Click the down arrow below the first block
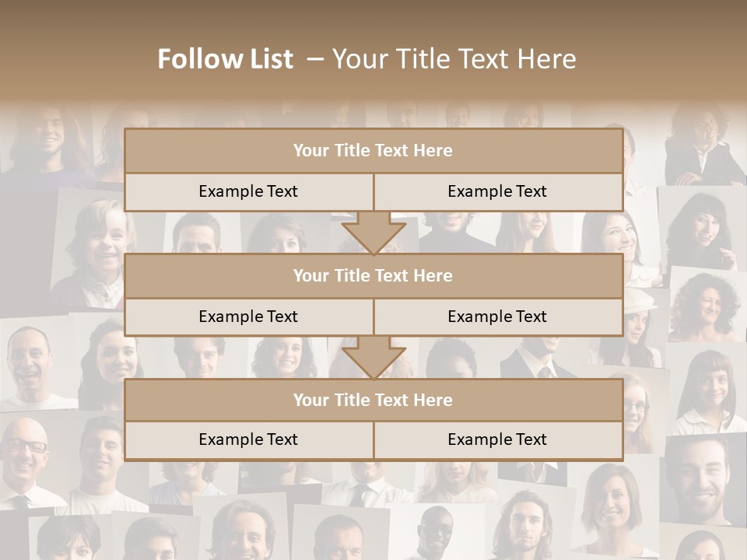This screenshot has height=560, width=747. (373, 233)
